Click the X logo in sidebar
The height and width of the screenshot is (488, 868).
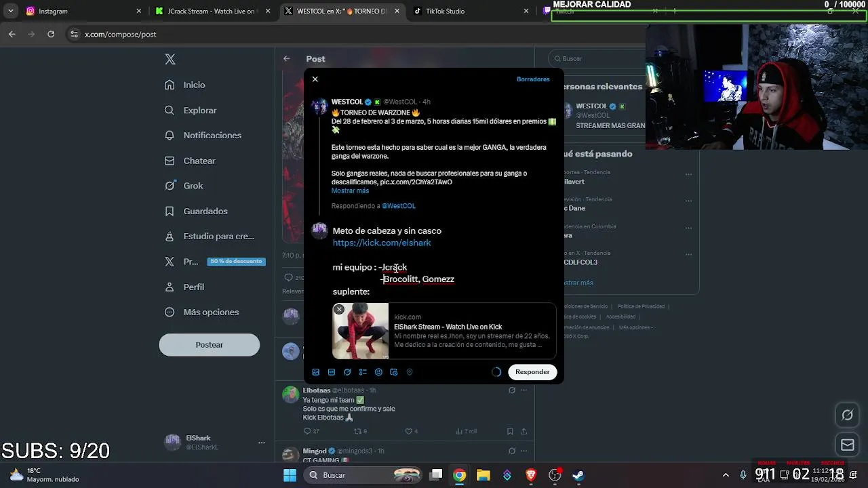click(170, 59)
